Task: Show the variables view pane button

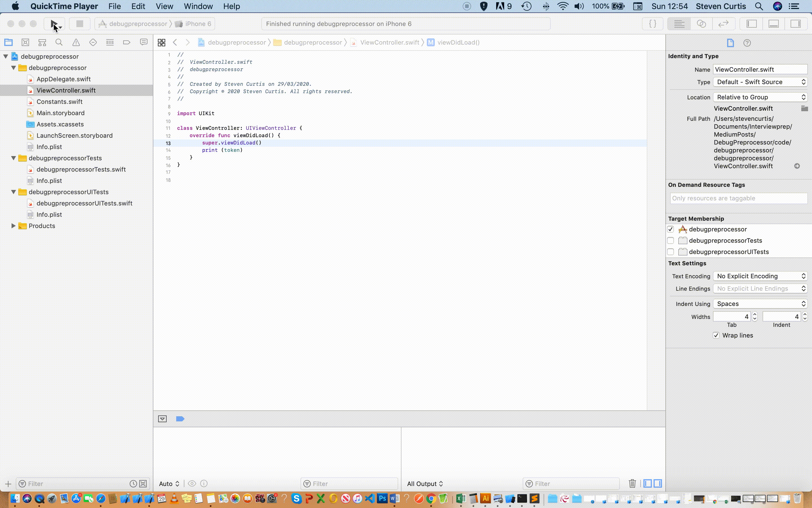Action: coord(648,483)
